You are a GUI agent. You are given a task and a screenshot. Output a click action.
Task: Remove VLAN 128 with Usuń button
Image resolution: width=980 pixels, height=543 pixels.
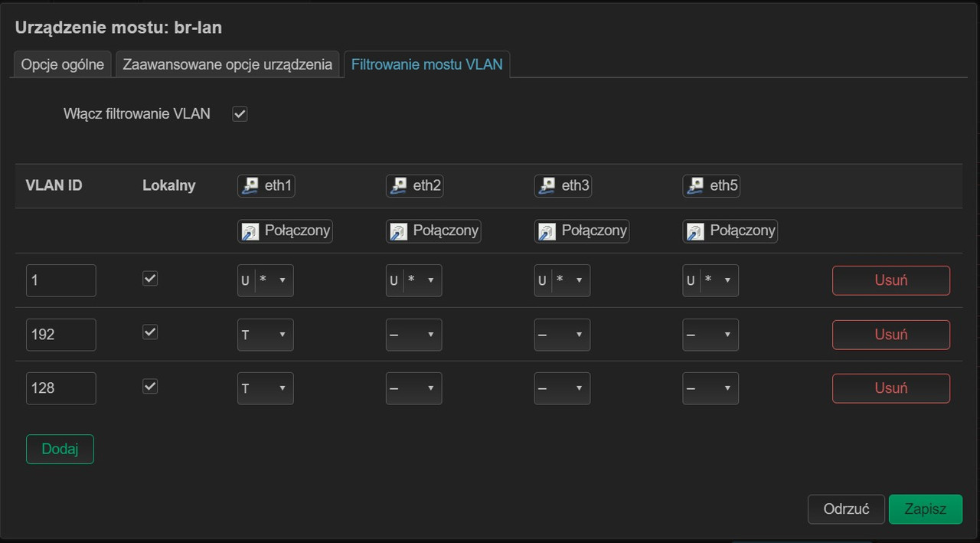891,388
